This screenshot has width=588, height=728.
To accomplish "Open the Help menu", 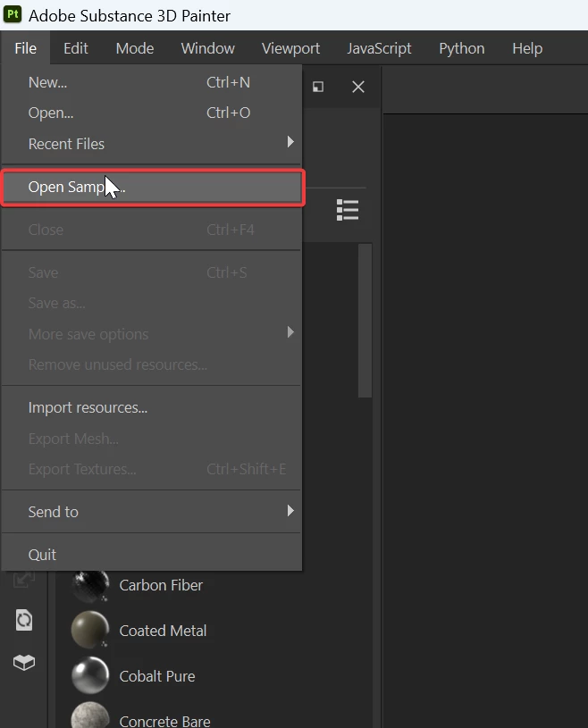I will click(x=527, y=48).
